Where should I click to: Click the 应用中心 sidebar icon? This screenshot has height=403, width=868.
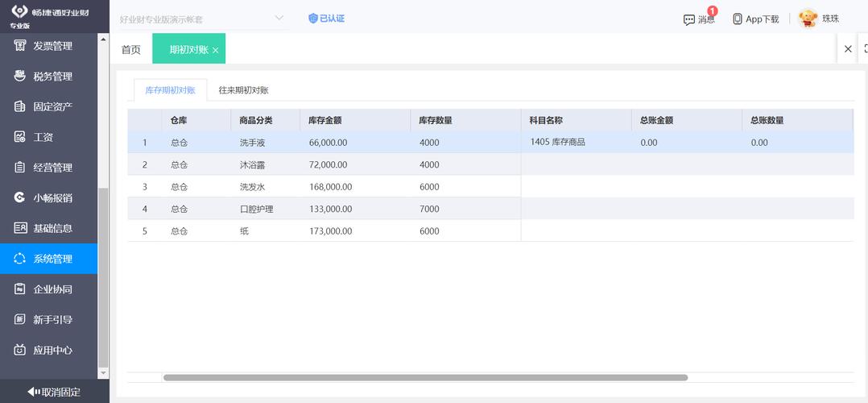(20, 350)
